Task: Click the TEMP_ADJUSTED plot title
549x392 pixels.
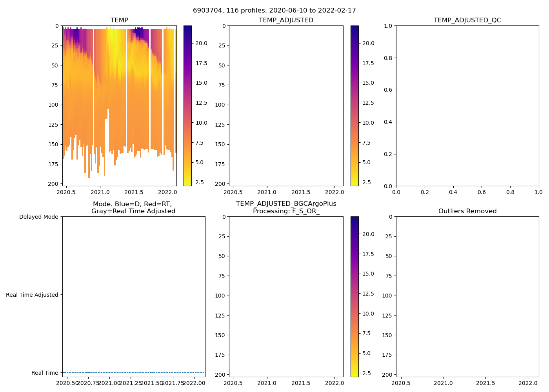Action: 286,20
